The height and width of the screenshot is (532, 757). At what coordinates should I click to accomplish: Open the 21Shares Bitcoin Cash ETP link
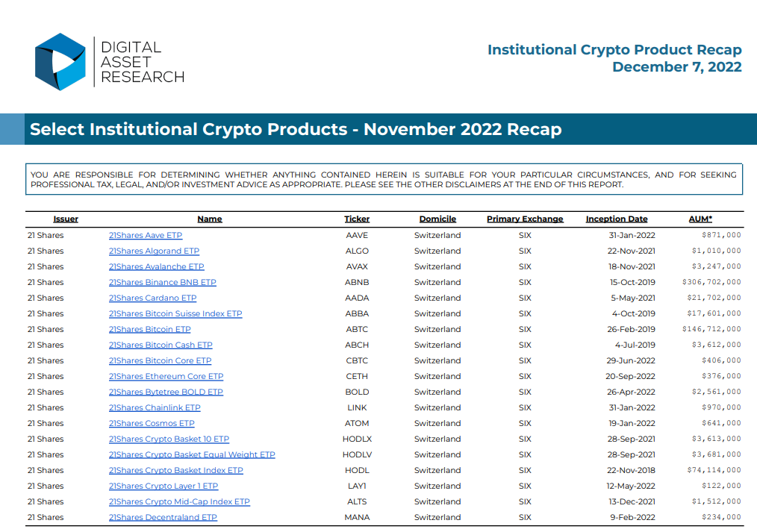coord(161,345)
